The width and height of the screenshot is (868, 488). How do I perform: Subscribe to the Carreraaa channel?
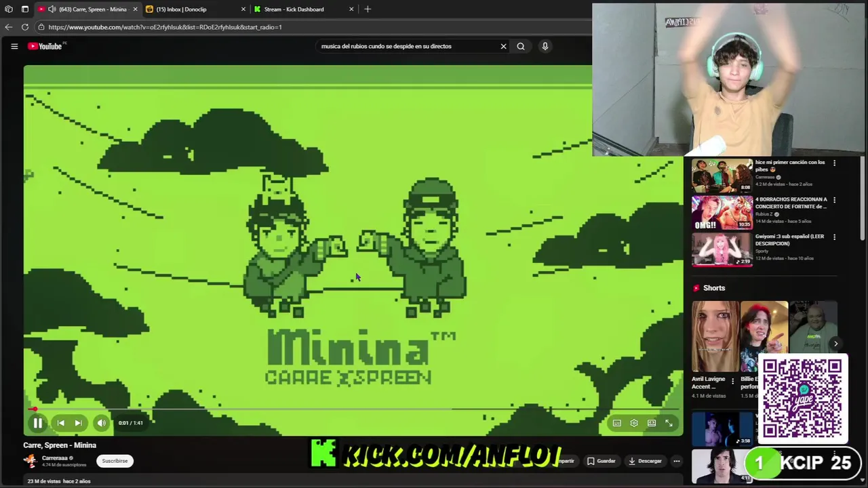point(115,461)
